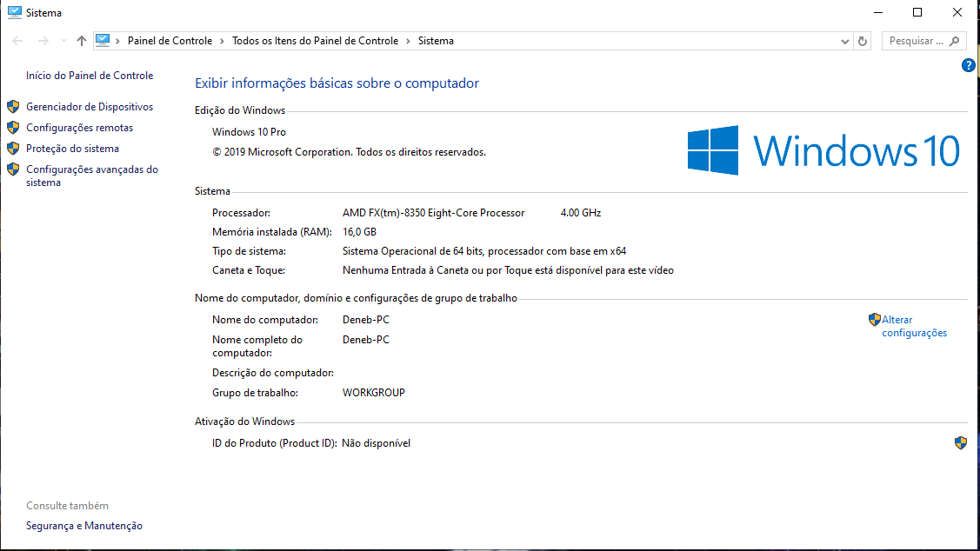This screenshot has height=551, width=980.
Task: Open Início do Painel de Controle
Action: point(90,76)
